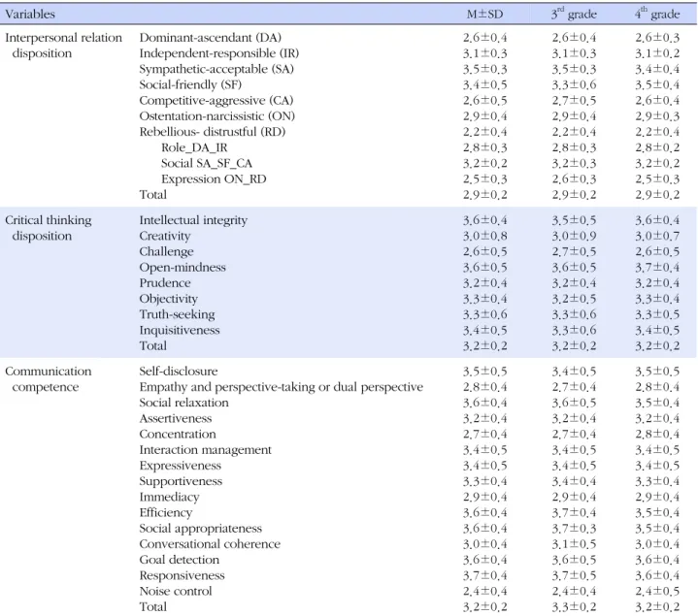Select the 'Inquisitiveness' row label
The height and width of the screenshot is (616, 698).
pos(180,331)
